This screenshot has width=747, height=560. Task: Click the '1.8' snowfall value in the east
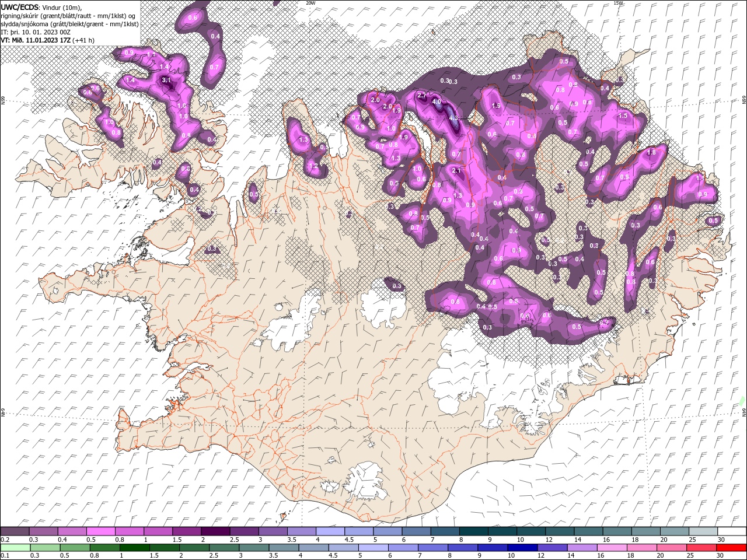click(x=652, y=152)
